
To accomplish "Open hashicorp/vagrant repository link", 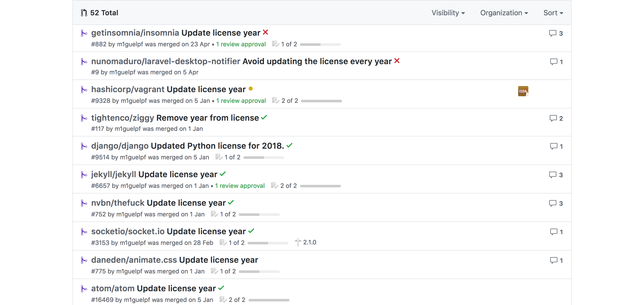I will 128,89.
